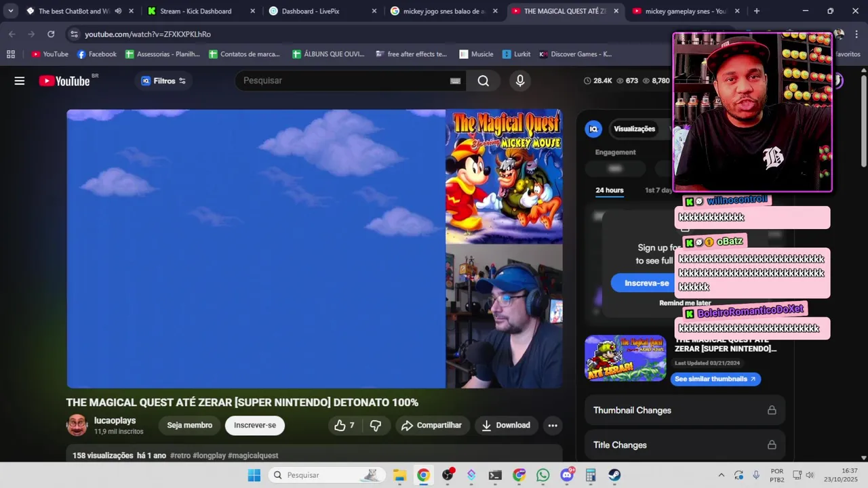
Task: Open the Windows Start menu
Action: [254, 475]
